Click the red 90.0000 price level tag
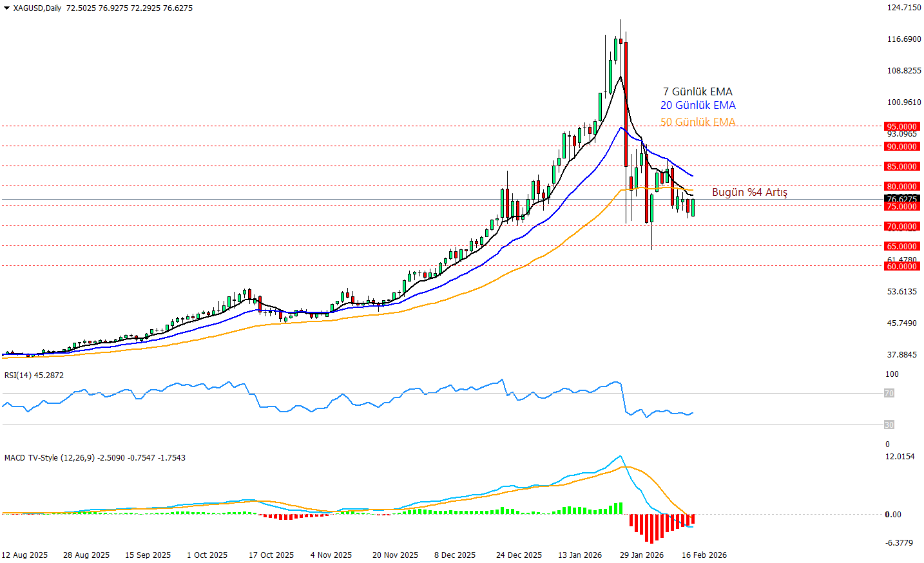 tap(901, 147)
